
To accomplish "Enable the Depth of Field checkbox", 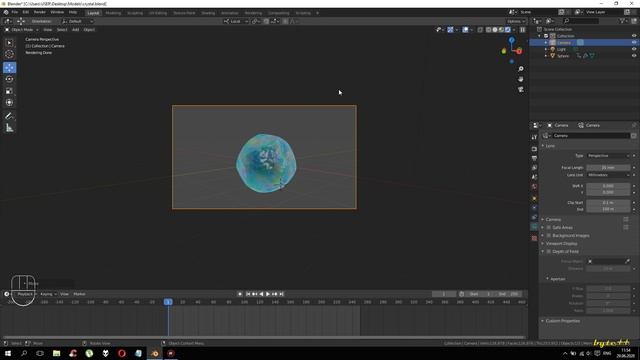I will [x=549, y=251].
